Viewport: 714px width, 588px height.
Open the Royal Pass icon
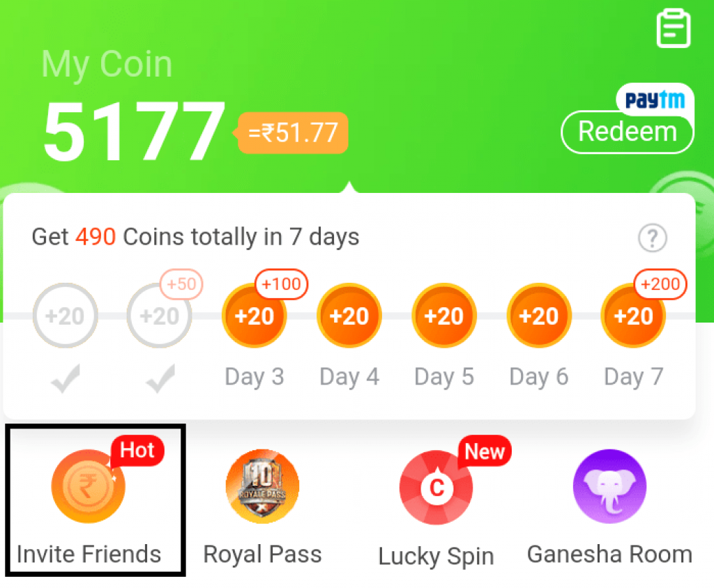[262, 486]
